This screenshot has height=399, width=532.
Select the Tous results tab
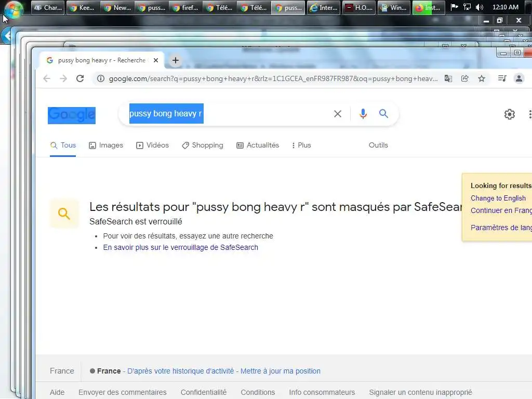coord(63,145)
